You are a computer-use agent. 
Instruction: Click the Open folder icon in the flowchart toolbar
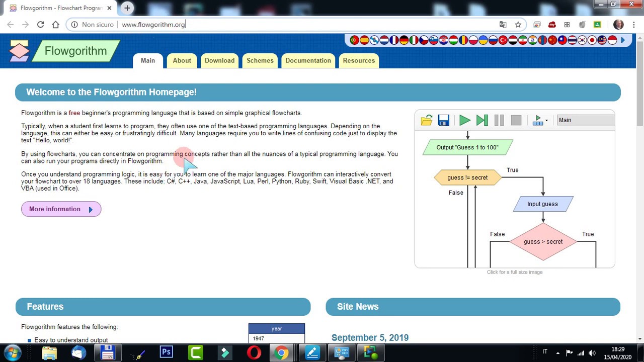click(427, 120)
